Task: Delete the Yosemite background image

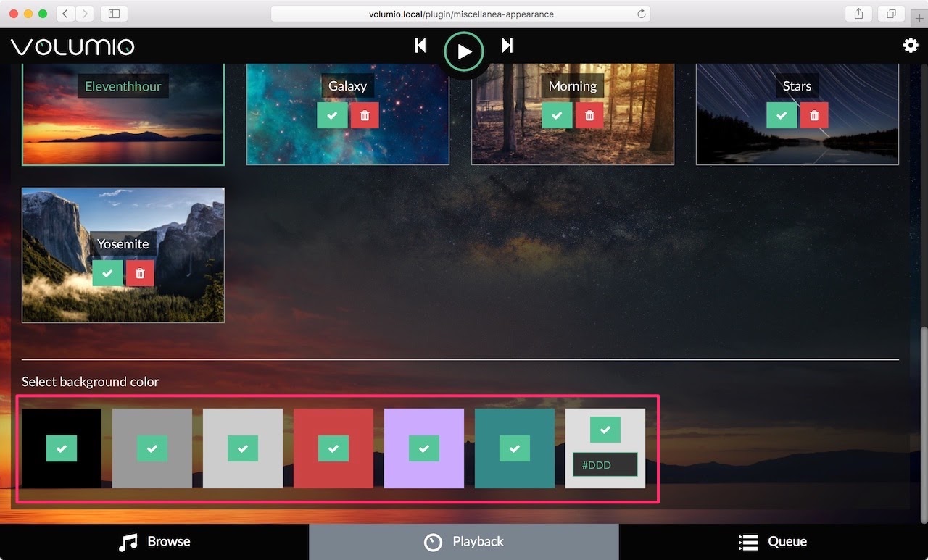Action: pos(140,273)
